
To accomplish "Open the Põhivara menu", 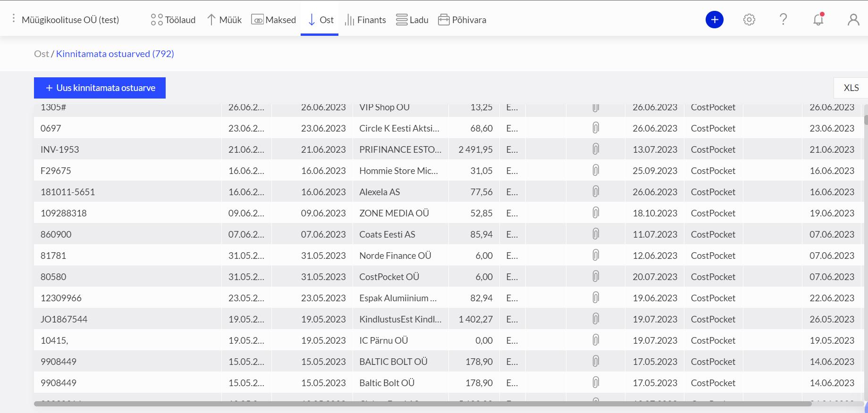I will point(462,20).
